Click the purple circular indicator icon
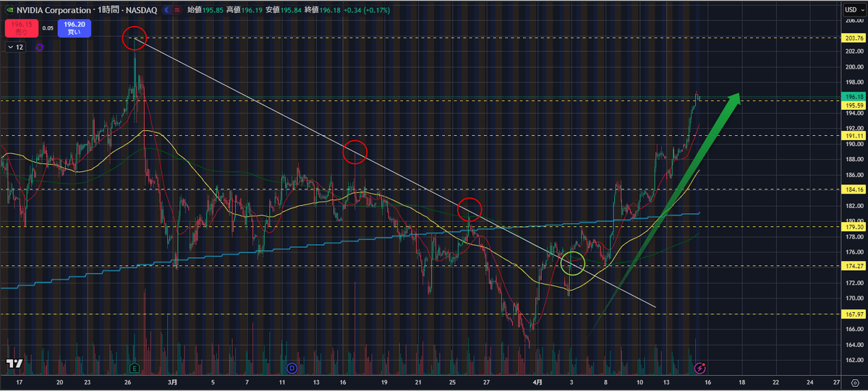The width and height of the screenshot is (868, 391). tap(39, 47)
